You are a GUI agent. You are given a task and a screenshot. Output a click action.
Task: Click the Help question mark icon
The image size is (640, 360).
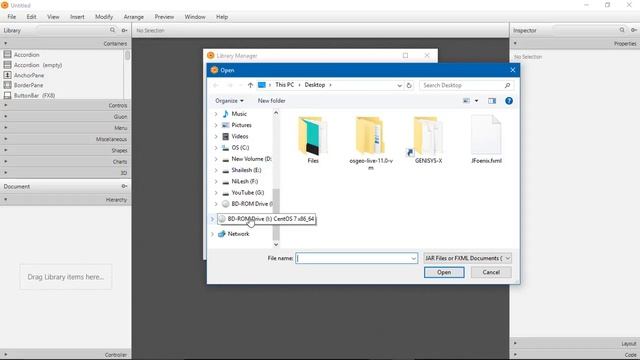point(509,101)
